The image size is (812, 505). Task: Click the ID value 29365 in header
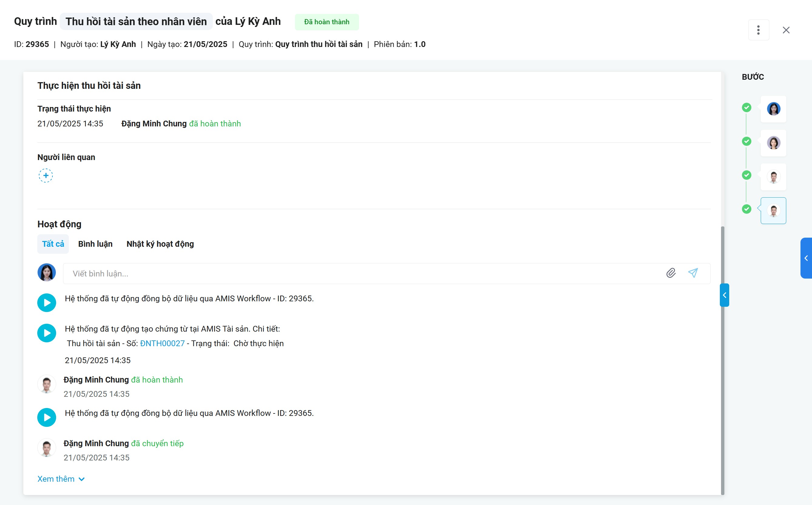pos(37,45)
